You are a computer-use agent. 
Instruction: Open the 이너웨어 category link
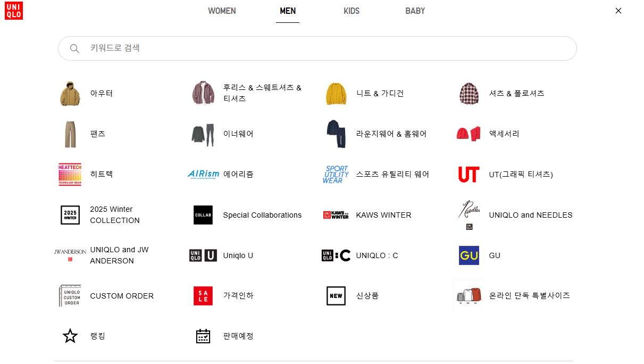tap(238, 134)
